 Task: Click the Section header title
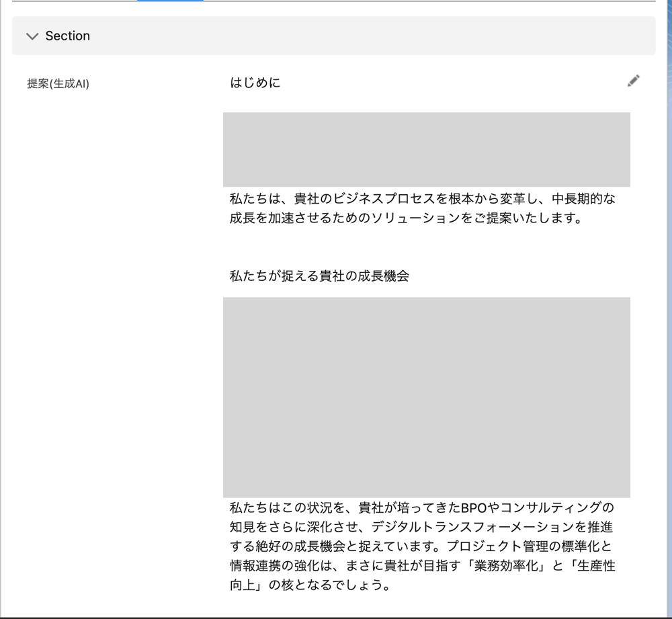pyautogui.click(x=68, y=36)
